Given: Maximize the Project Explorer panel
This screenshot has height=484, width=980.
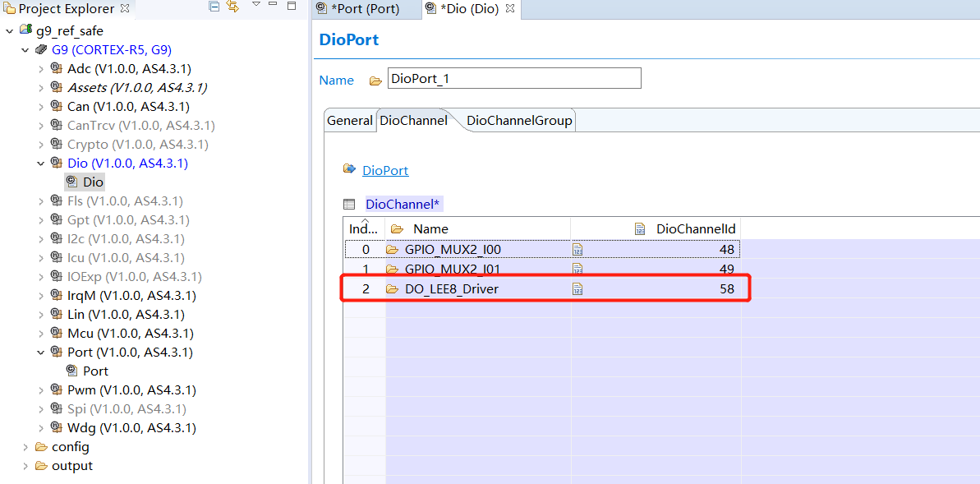Looking at the screenshot, I should 292,6.
